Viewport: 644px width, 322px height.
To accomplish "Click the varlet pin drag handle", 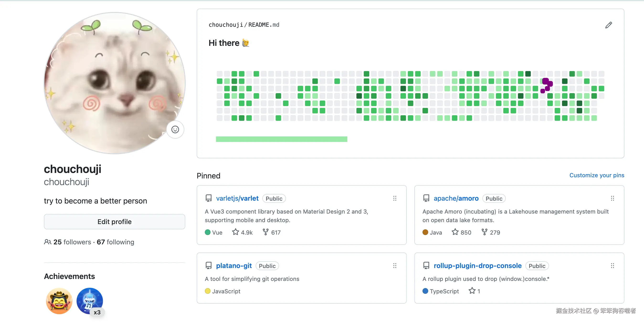I will tap(395, 199).
